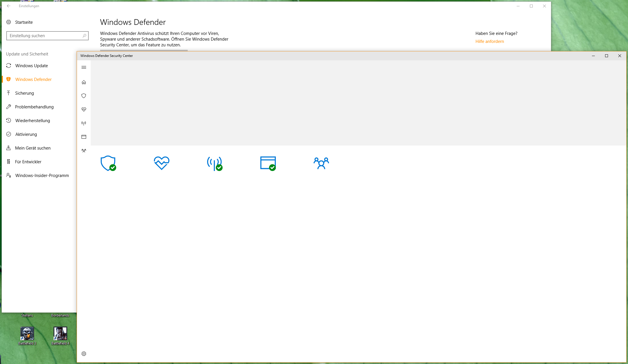This screenshot has height=364, width=628.
Task: Open Defender settings gear at bottom left
Action: tap(84, 354)
